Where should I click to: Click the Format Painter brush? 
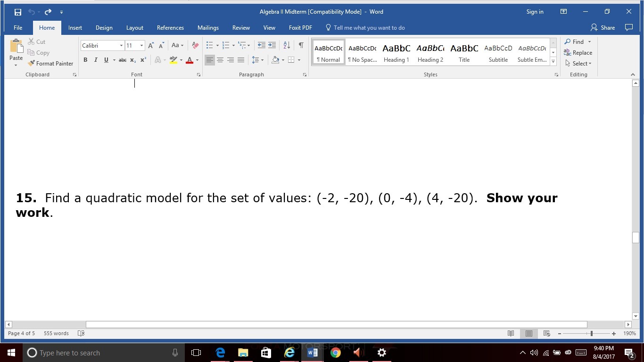click(x=50, y=64)
